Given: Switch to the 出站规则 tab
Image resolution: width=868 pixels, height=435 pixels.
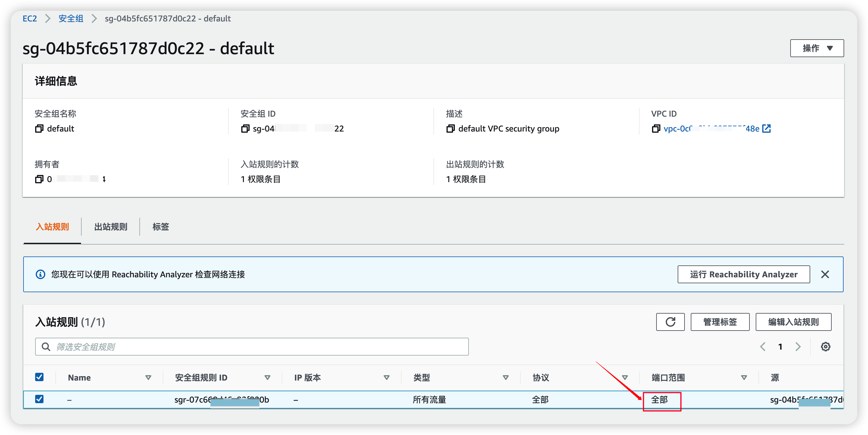Looking at the screenshot, I should pos(111,227).
